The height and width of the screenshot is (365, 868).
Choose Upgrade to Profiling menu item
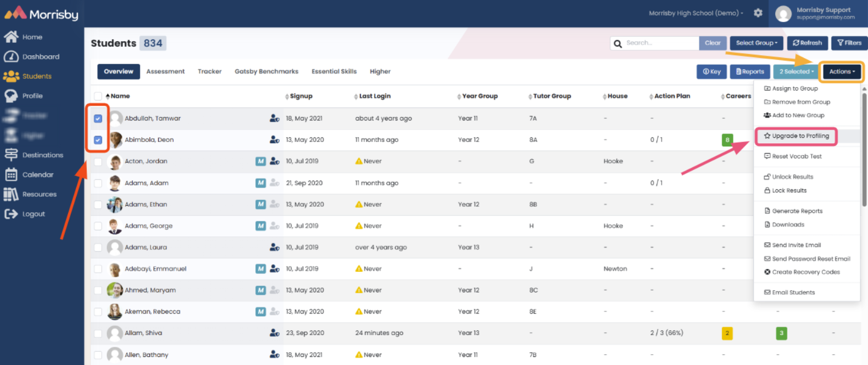point(797,136)
